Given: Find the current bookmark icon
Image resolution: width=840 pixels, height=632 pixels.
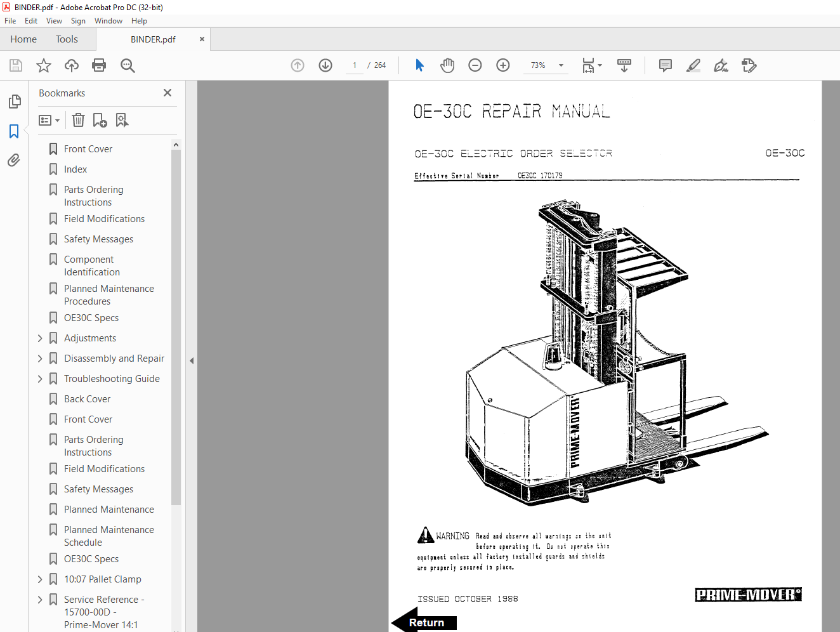Looking at the screenshot, I should click(x=122, y=120).
